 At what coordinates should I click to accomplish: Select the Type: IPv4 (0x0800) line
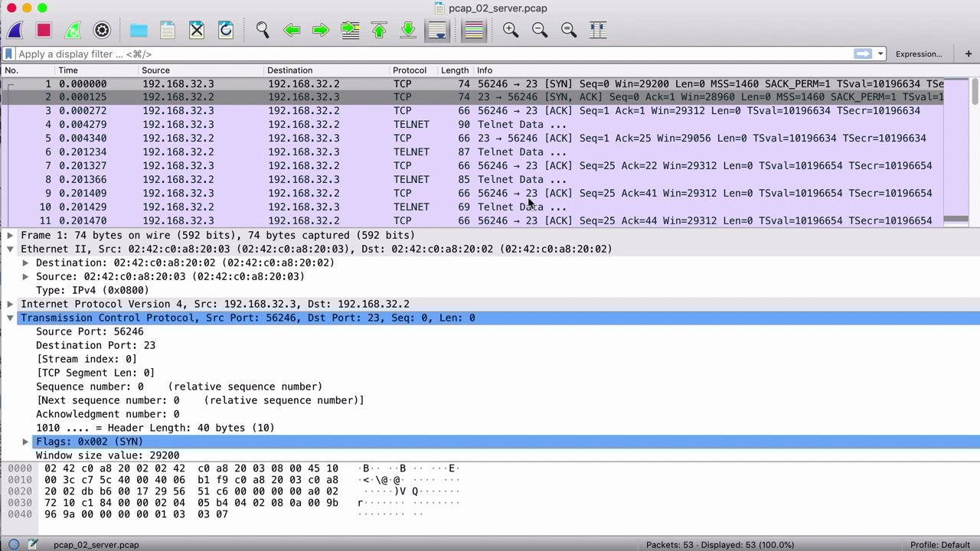(x=93, y=290)
